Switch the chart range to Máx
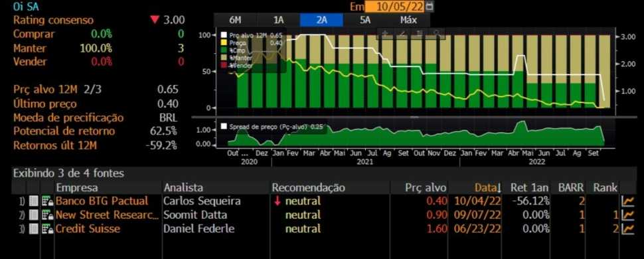Viewport: 644px width, 259px height. point(408,20)
